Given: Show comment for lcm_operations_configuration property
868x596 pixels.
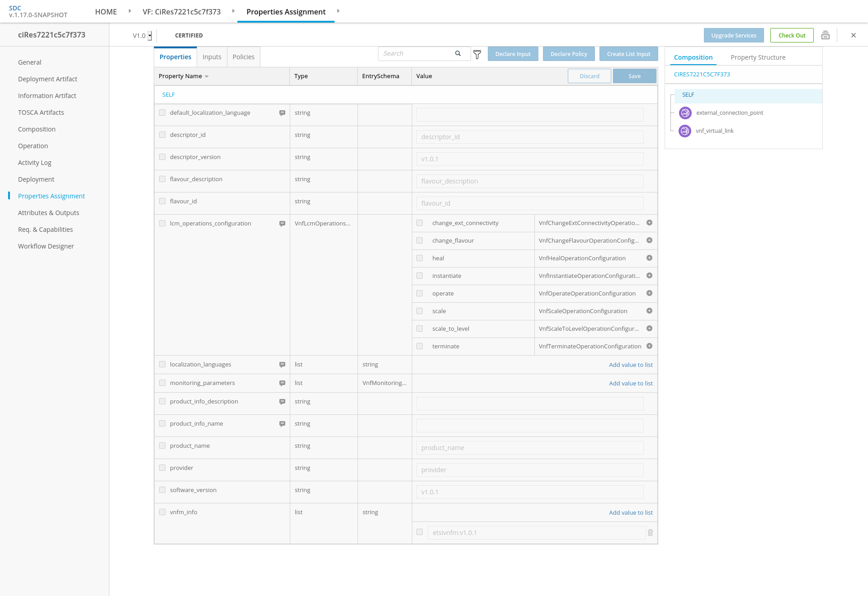Looking at the screenshot, I should tap(282, 224).
